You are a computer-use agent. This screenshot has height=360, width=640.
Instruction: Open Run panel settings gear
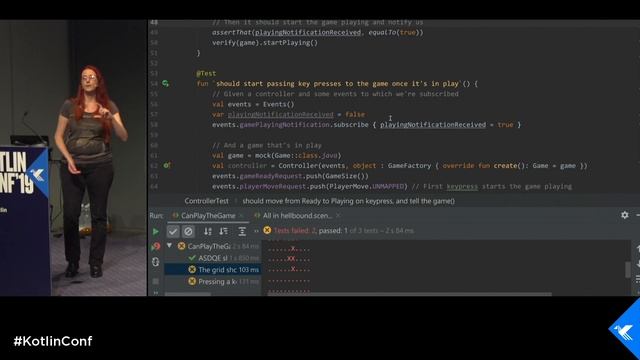624,215
